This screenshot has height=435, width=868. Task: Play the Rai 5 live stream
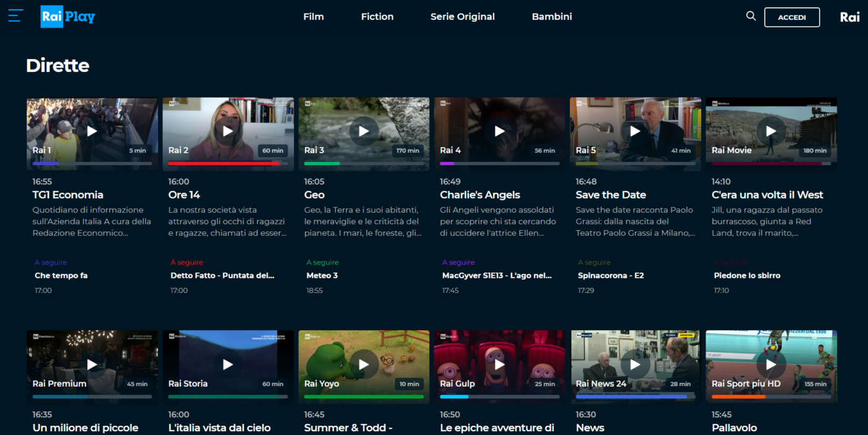(635, 131)
